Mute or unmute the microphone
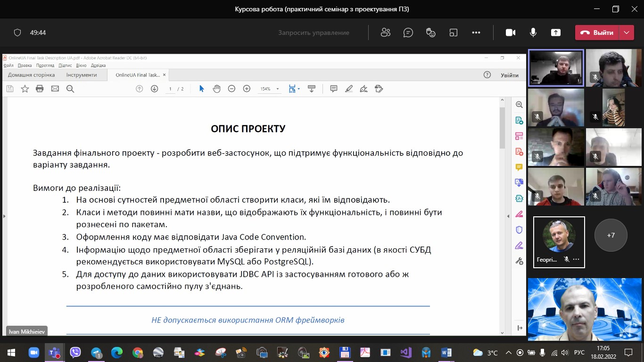 (x=533, y=33)
